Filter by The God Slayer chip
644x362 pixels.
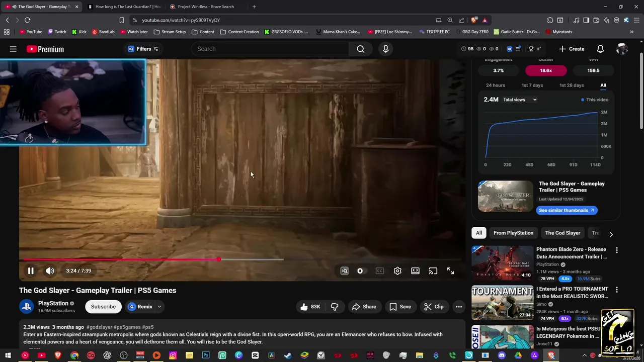coord(562,233)
